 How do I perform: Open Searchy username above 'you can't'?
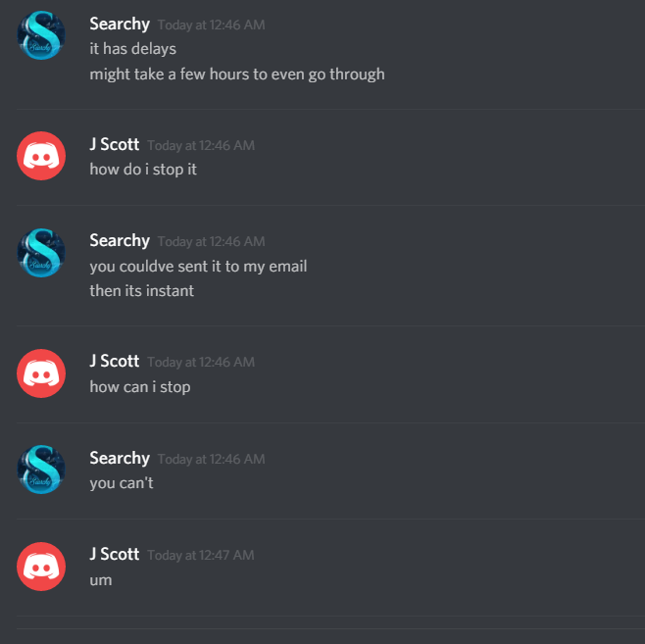tap(120, 459)
